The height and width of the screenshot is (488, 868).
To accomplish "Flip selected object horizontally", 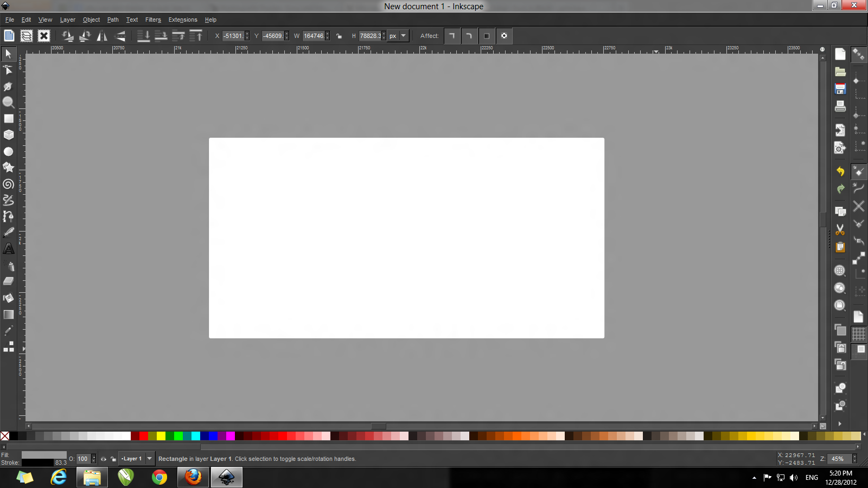I will click(x=102, y=36).
